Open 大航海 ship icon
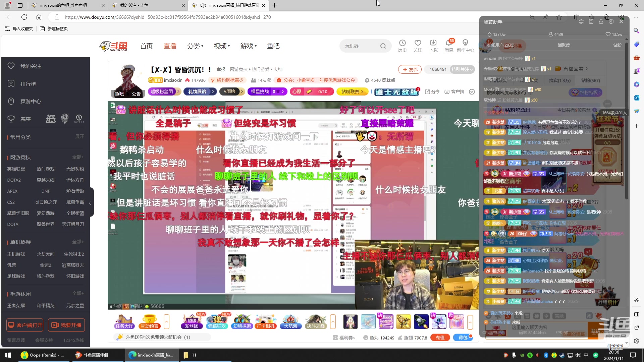This screenshot has height=362, width=644. click(x=290, y=321)
